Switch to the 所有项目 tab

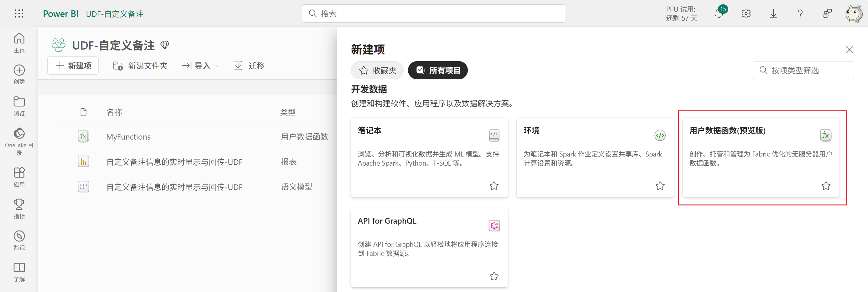pyautogui.click(x=438, y=70)
